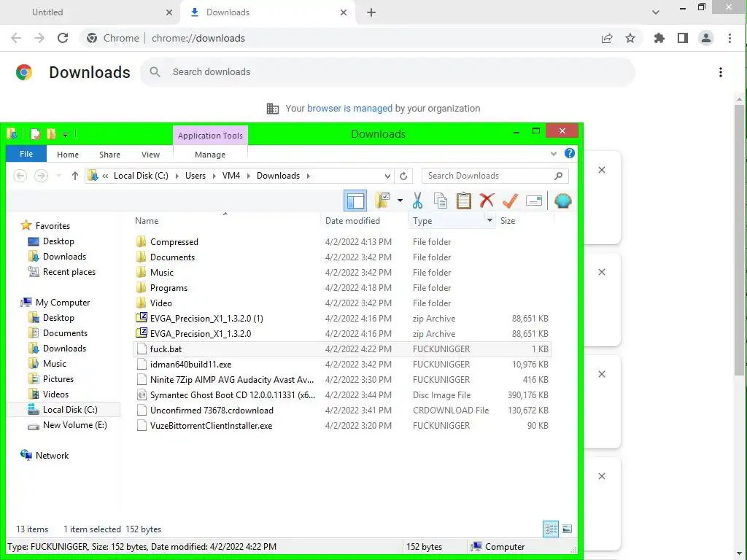
Task: Expand the arrow after Local Disk (C:) in breadcrumb
Action: [x=177, y=176]
